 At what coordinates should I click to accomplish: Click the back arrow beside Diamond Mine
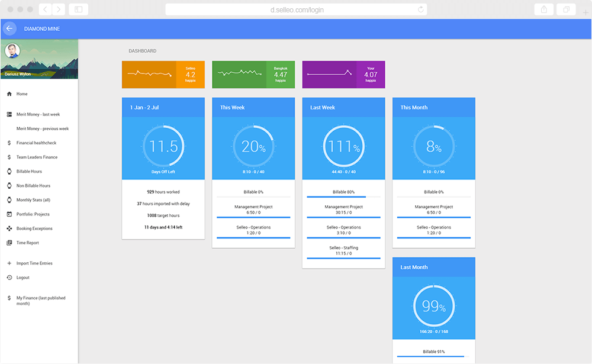click(9, 28)
